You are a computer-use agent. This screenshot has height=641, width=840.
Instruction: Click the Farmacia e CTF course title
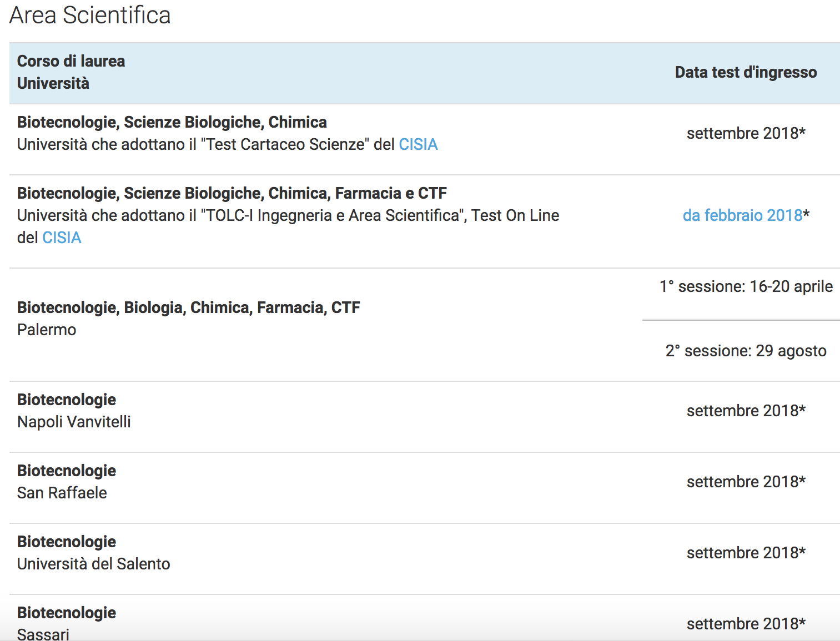(232, 193)
